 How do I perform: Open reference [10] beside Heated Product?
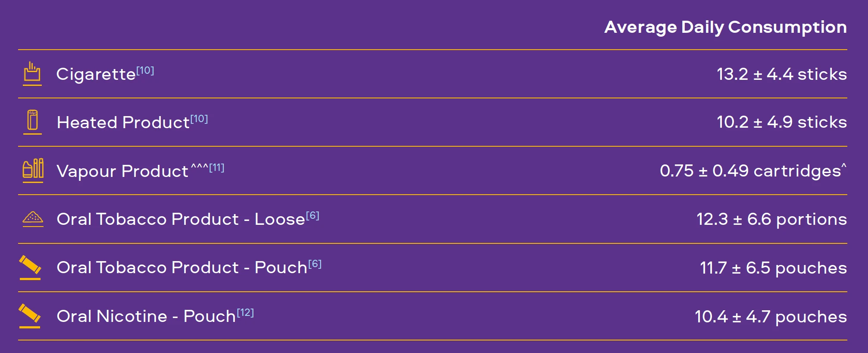coord(199,119)
